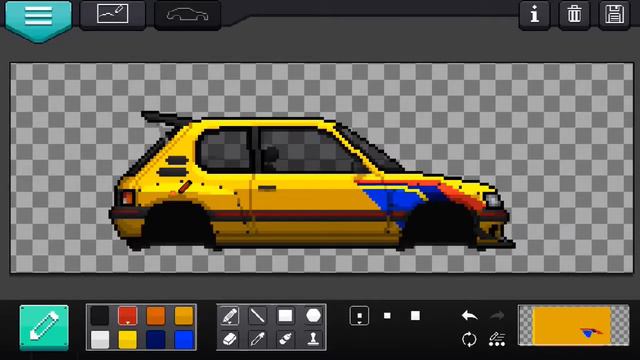This screenshot has width=640, height=360.
Task: Click the car's rear window on canvas
Action: coord(224,150)
